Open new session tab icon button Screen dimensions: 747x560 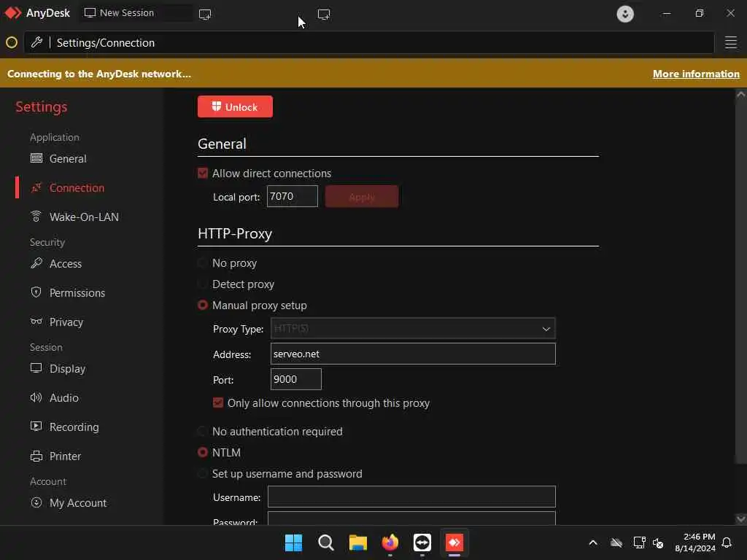pyautogui.click(x=205, y=15)
